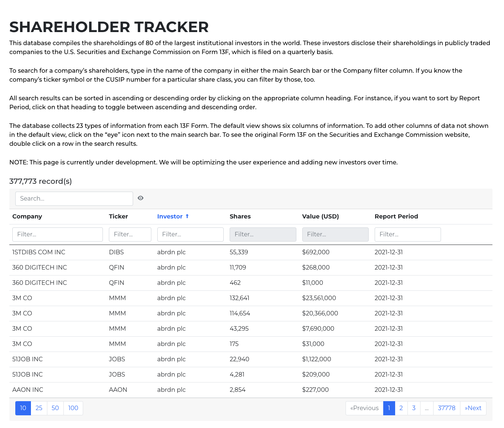
Task: Show 10 records per page
Action: pyautogui.click(x=23, y=408)
